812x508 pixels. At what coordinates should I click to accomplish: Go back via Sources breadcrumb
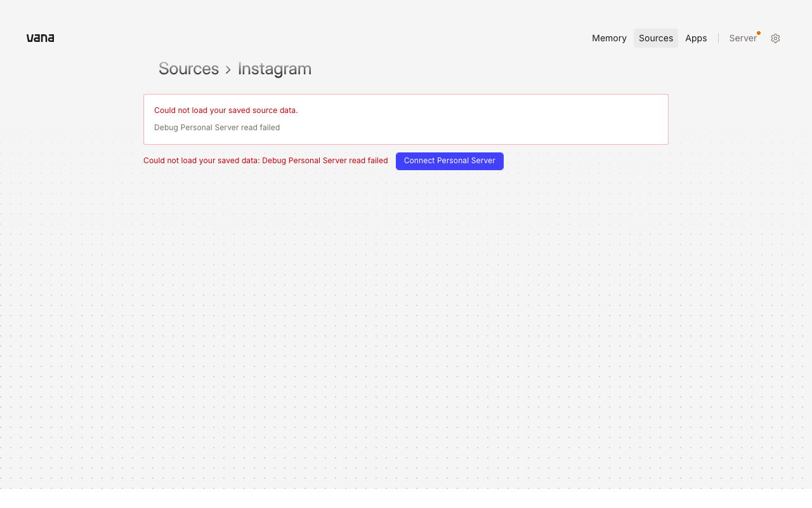pos(188,69)
